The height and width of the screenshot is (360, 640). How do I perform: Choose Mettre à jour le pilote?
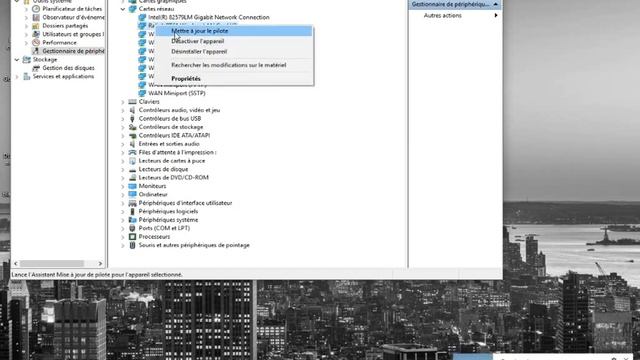coord(234,31)
